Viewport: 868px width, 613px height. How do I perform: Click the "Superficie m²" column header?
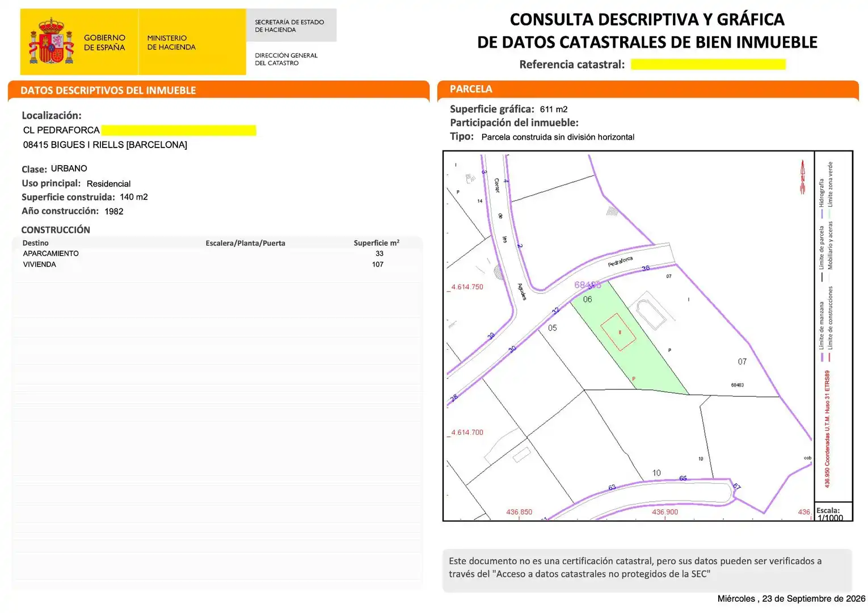point(377,242)
